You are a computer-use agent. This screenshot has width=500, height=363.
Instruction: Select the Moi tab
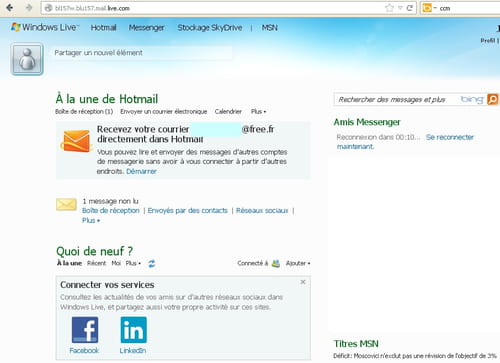click(x=116, y=263)
